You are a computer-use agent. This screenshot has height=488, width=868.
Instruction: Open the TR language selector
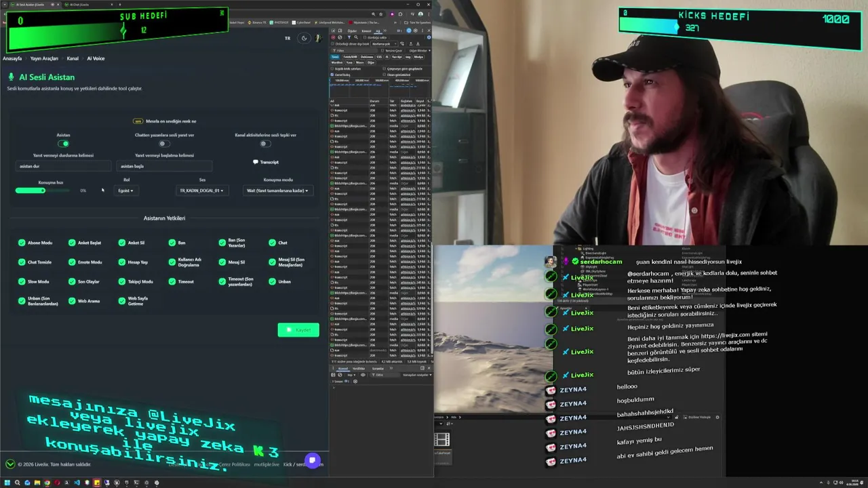tap(288, 38)
